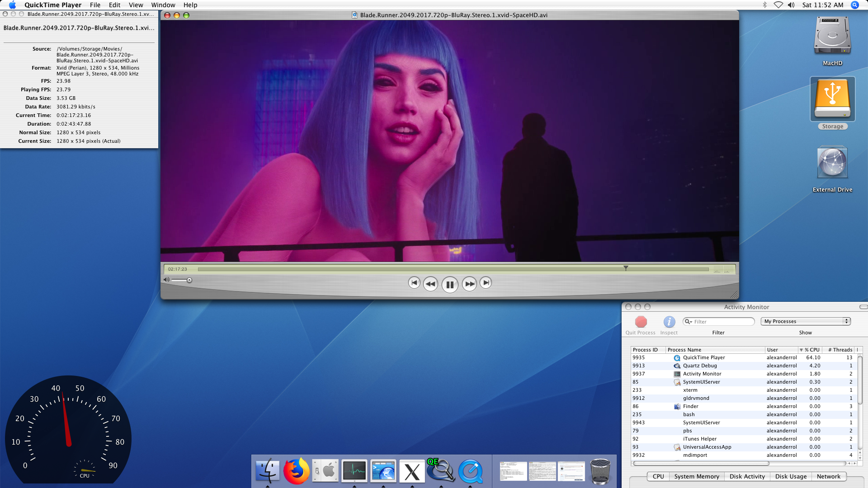Toggle the Activity Monitor toolbar pill button
Screen dimensions: 868x488
863,307
